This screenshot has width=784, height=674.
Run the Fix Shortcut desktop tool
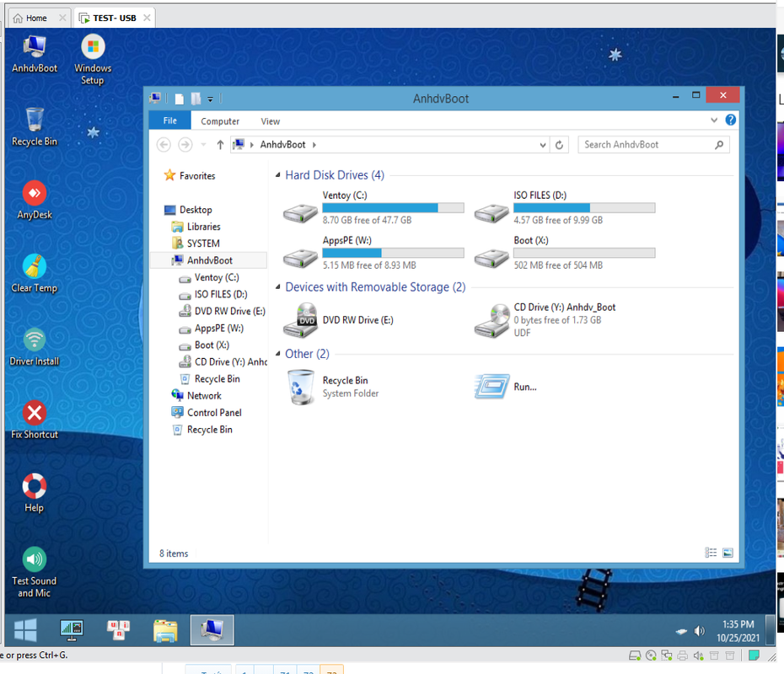pyautogui.click(x=35, y=420)
